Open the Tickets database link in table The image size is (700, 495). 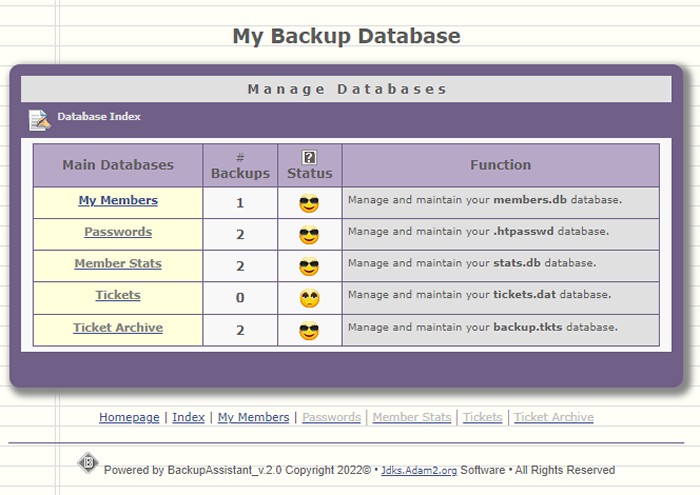118,295
